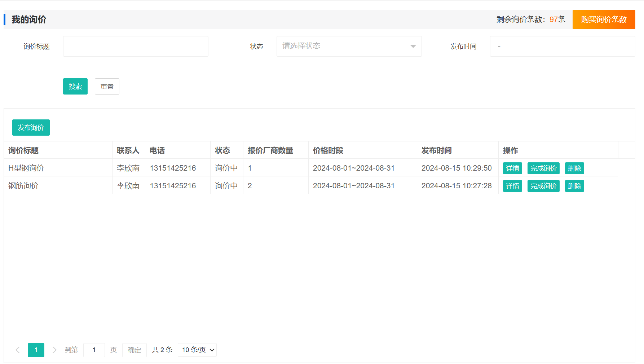Delete the H型钢询价 inquiry
This screenshot has width=644, height=364.
[x=574, y=168]
